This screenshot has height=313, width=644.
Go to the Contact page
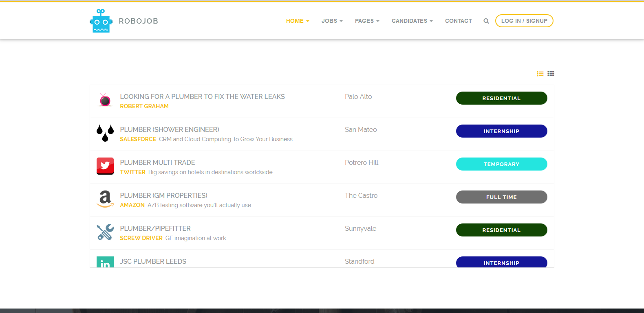[458, 21]
